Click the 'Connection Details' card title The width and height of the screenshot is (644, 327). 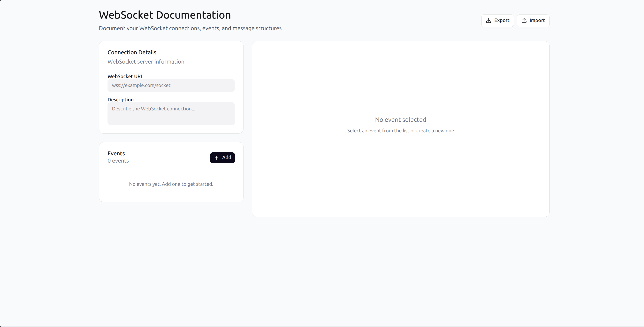132,52
